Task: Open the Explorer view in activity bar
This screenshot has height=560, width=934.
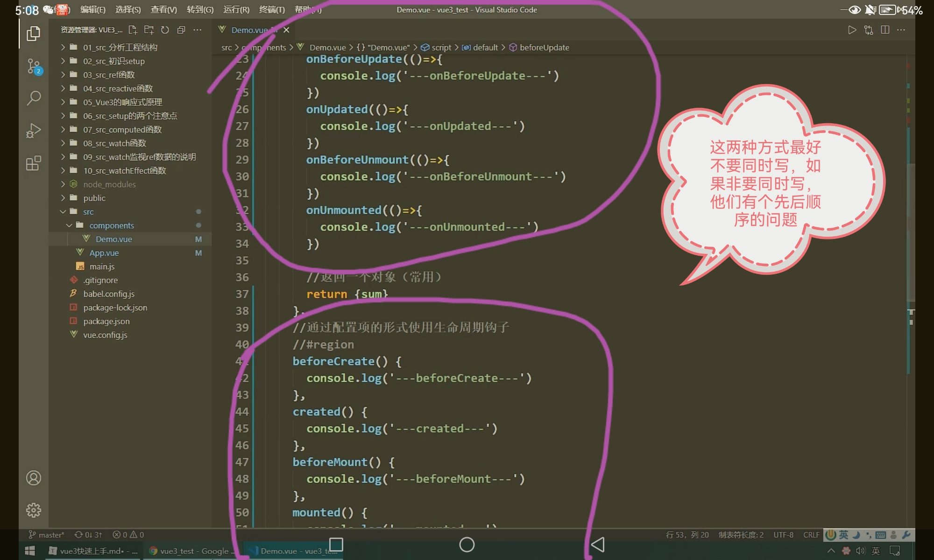Action: click(34, 34)
